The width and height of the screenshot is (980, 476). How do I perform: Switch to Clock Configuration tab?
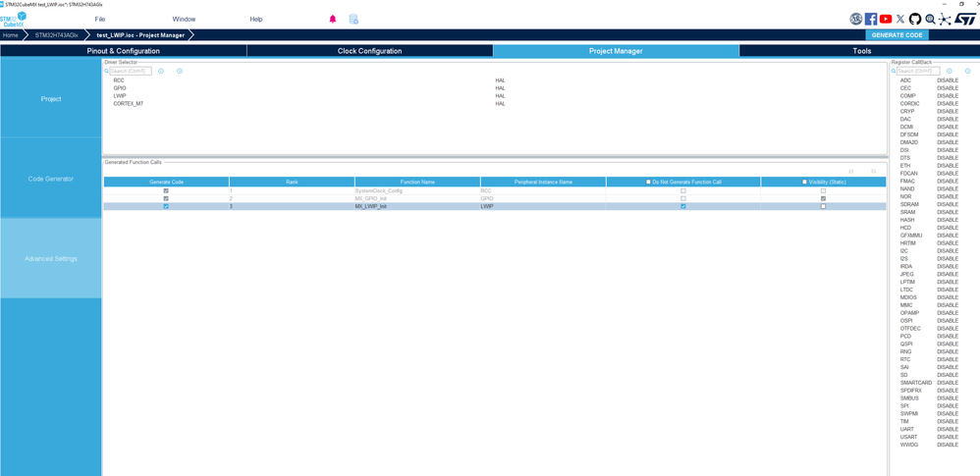[369, 51]
